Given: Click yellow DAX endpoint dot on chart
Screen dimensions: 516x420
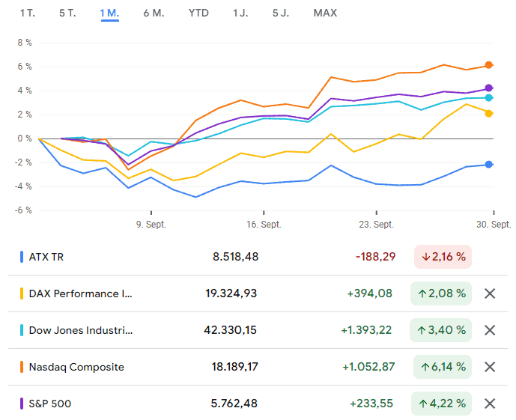Looking at the screenshot, I should pos(489,114).
